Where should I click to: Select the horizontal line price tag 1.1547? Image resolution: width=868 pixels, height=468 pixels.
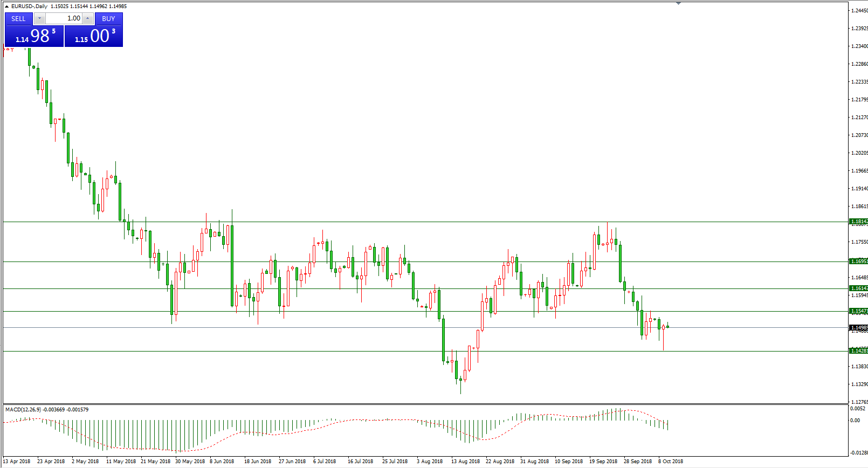[858, 311]
